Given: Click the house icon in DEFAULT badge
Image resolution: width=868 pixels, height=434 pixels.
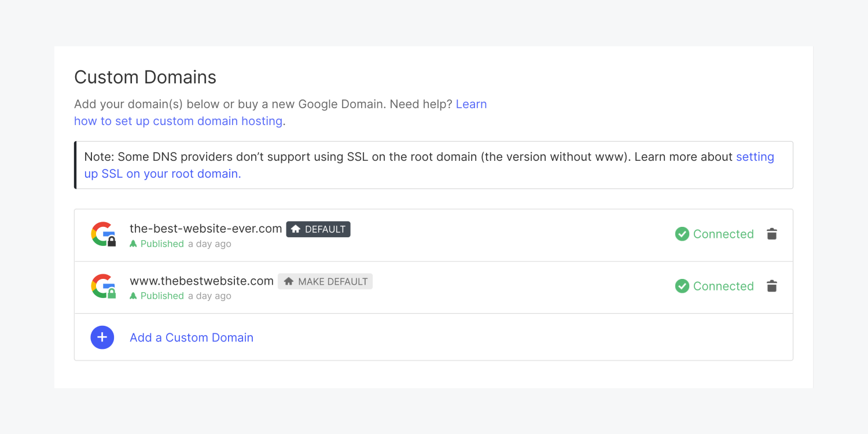Looking at the screenshot, I should pos(296,229).
